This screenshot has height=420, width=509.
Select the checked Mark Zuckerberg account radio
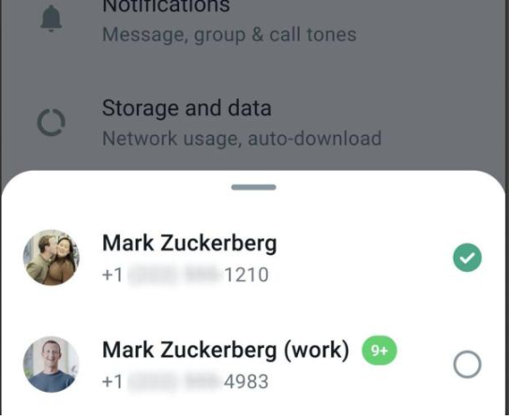tap(467, 258)
